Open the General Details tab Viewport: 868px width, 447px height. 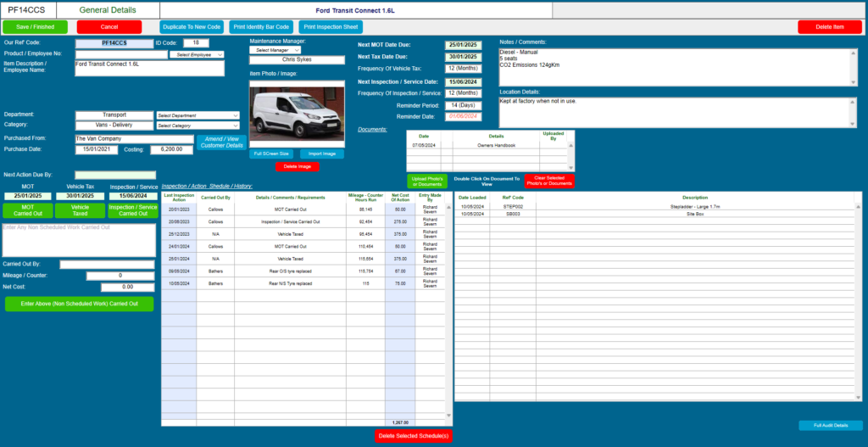[108, 10]
